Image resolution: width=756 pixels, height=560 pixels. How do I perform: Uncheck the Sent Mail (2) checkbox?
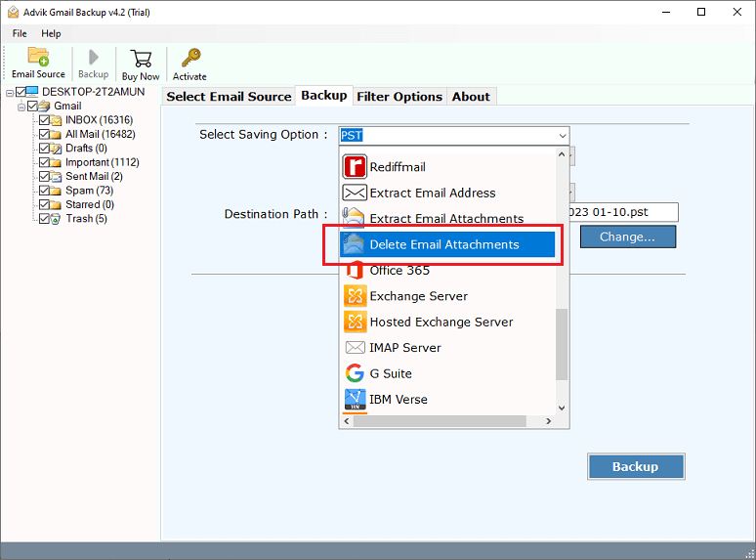(x=44, y=177)
